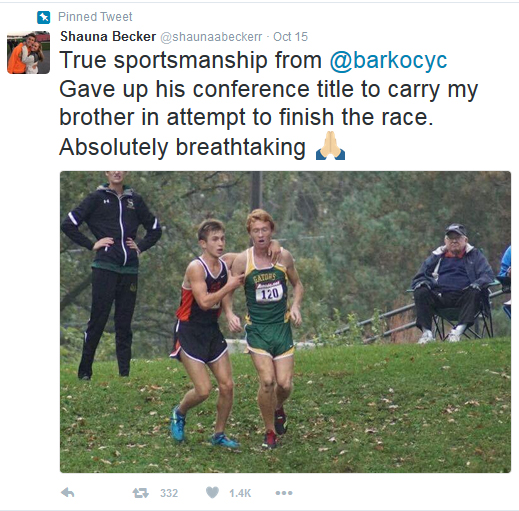Screen dimensions: 519x511
Task: Click the runner's bib number 120 in the photo
Action: 269,293
